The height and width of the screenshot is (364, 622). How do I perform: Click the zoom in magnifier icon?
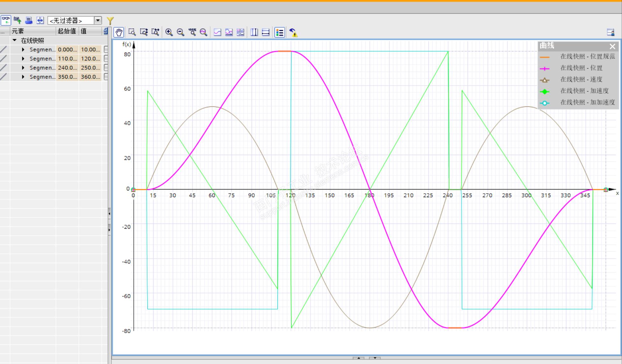click(169, 32)
